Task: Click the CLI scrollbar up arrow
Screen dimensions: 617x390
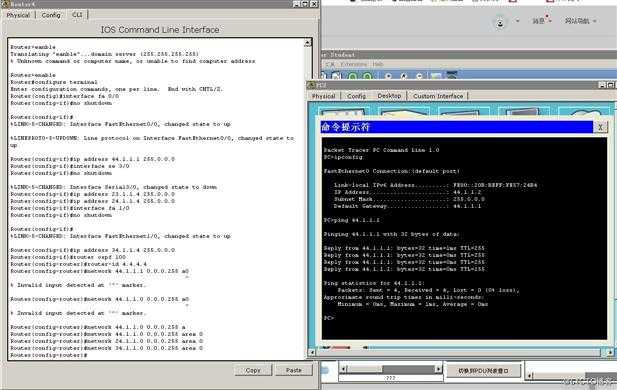Action: click(308, 43)
